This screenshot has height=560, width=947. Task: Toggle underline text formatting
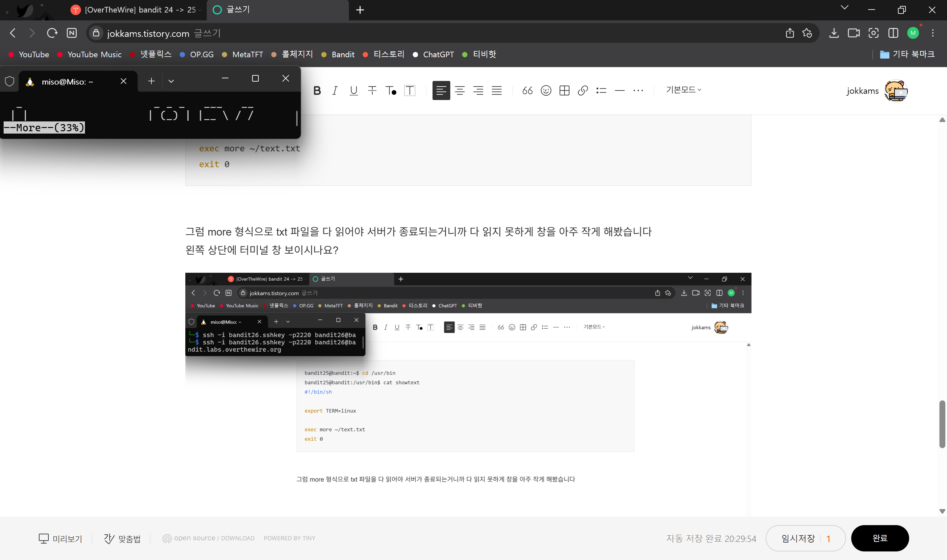click(353, 90)
